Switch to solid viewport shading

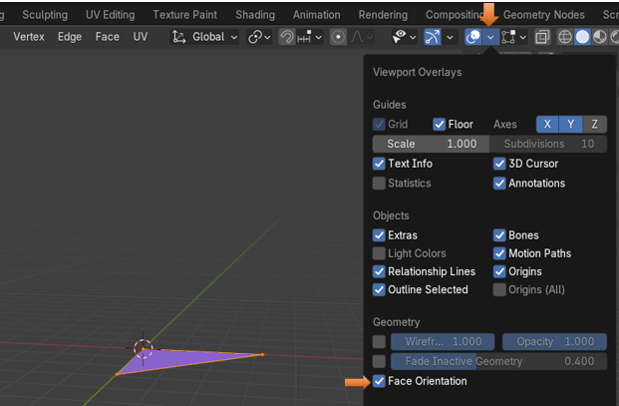pyautogui.click(x=582, y=36)
